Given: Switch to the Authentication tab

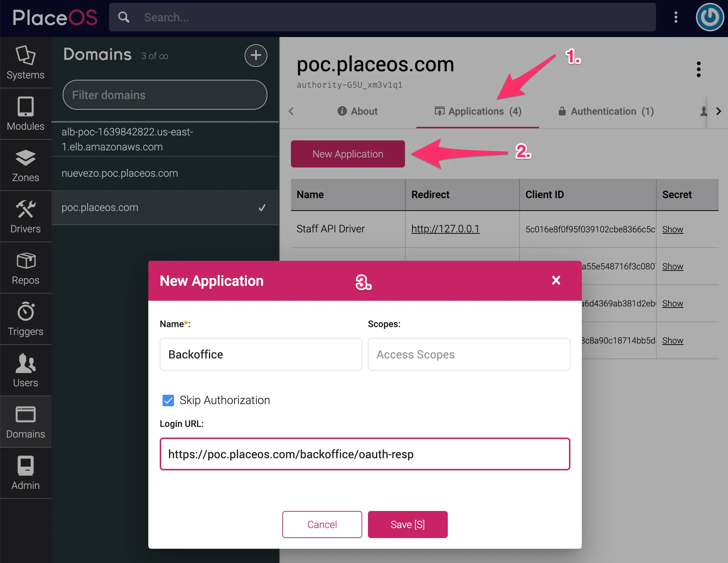Looking at the screenshot, I should [606, 112].
